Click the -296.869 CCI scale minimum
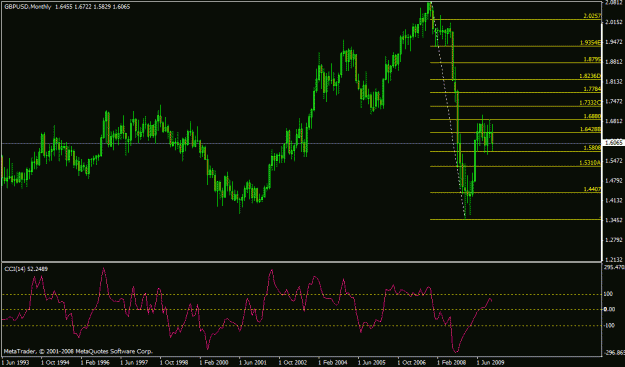Viewport: 625px width, 367px height. pos(614,353)
